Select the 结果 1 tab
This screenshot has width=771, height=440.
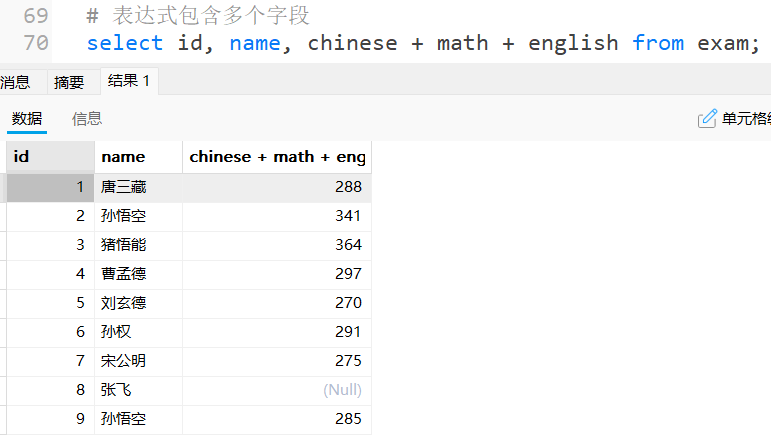click(x=129, y=81)
